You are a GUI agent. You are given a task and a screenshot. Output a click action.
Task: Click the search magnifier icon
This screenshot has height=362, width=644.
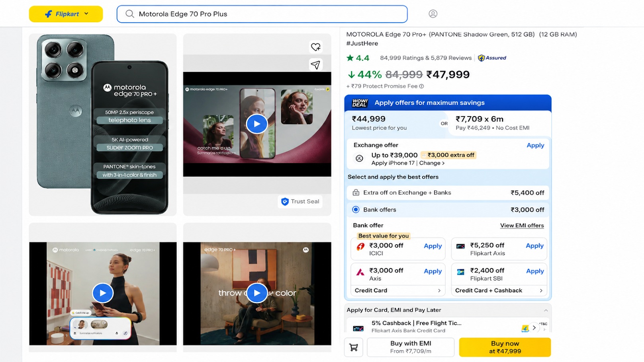click(129, 14)
